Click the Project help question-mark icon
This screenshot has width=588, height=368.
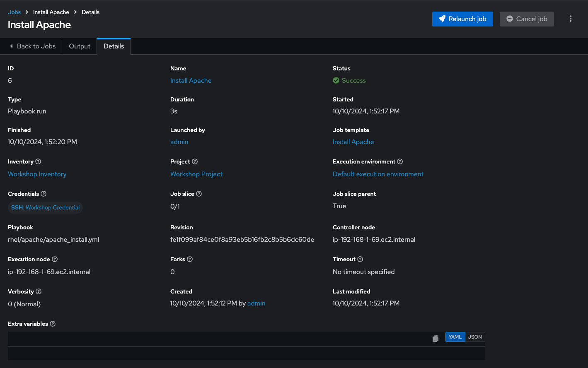(x=195, y=162)
